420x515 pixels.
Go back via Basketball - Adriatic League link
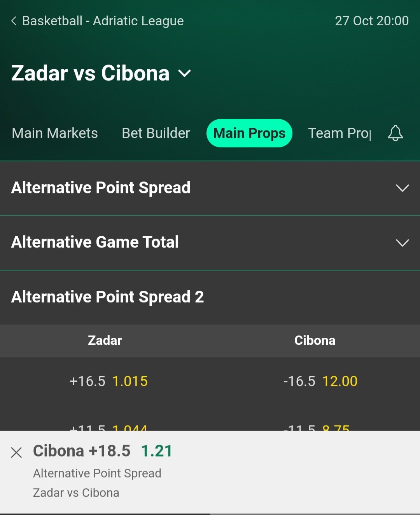(103, 21)
